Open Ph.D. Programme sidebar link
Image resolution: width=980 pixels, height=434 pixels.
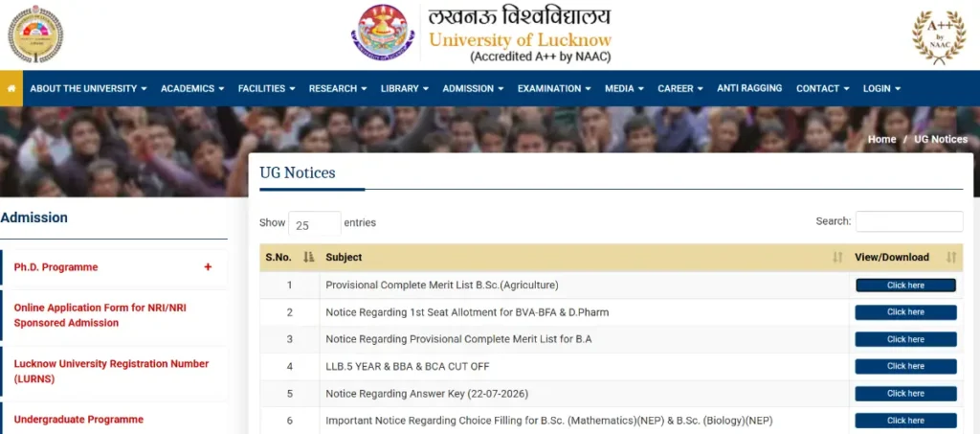(56, 267)
